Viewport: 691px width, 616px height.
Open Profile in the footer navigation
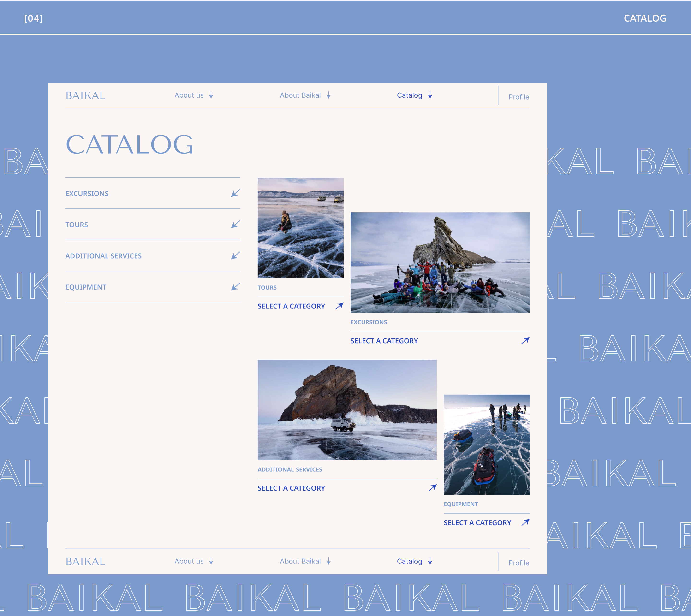tap(518, 563)
